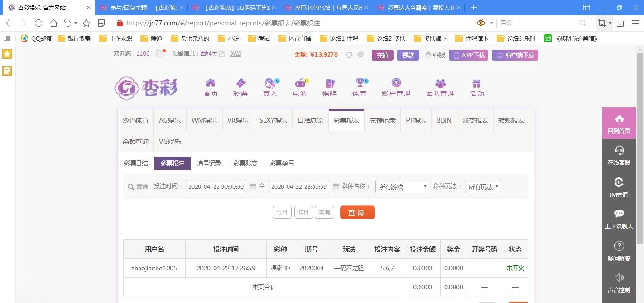Click the end time input field
This screenshot has width=644, height=303.
tap(299, 186)
